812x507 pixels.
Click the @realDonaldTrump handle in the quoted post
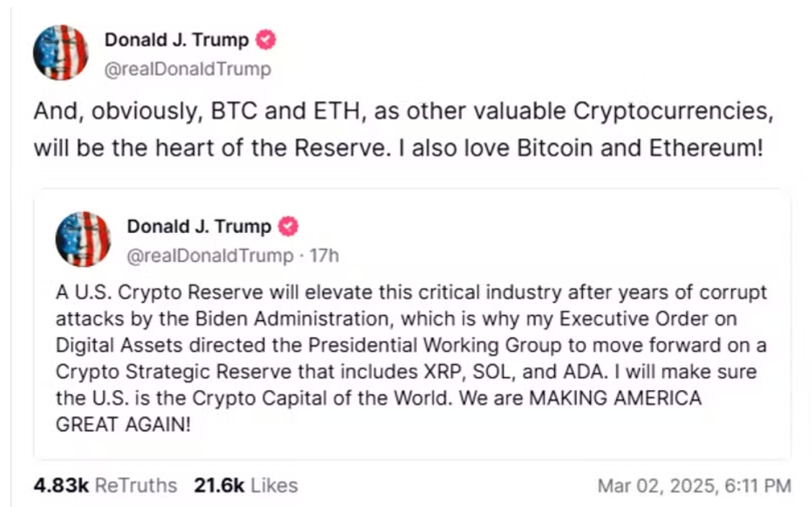coord(210,255)
